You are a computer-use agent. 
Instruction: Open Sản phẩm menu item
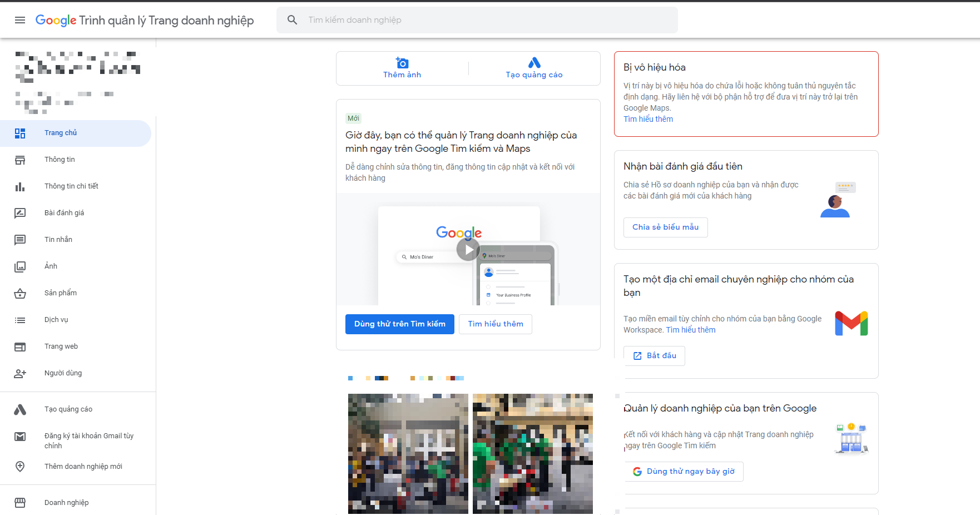click(76, 293)
